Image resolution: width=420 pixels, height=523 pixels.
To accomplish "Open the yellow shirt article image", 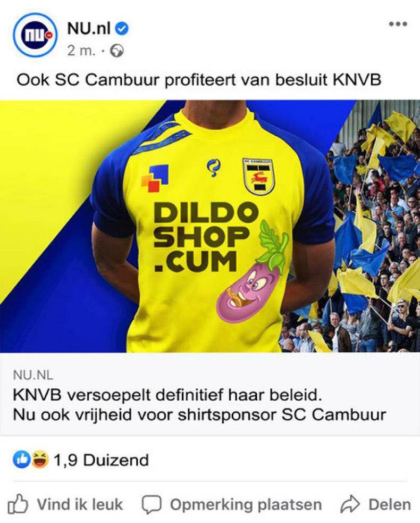I will (210, 226).
